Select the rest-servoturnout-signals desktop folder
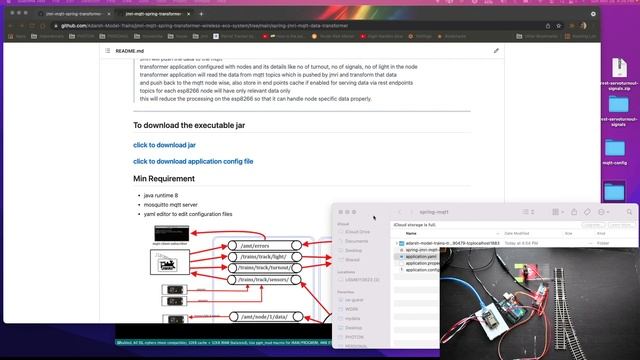The height and width of the screenshot is (360, 640). 619,111
